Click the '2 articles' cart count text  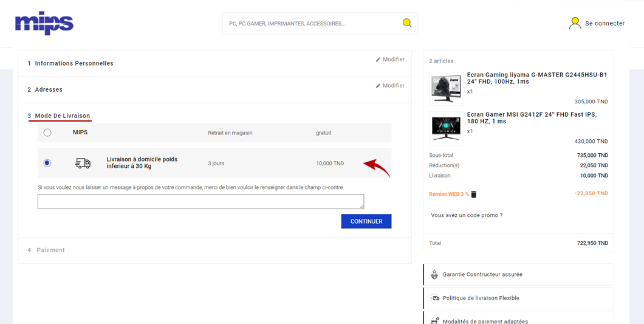[x=441, y=61]
